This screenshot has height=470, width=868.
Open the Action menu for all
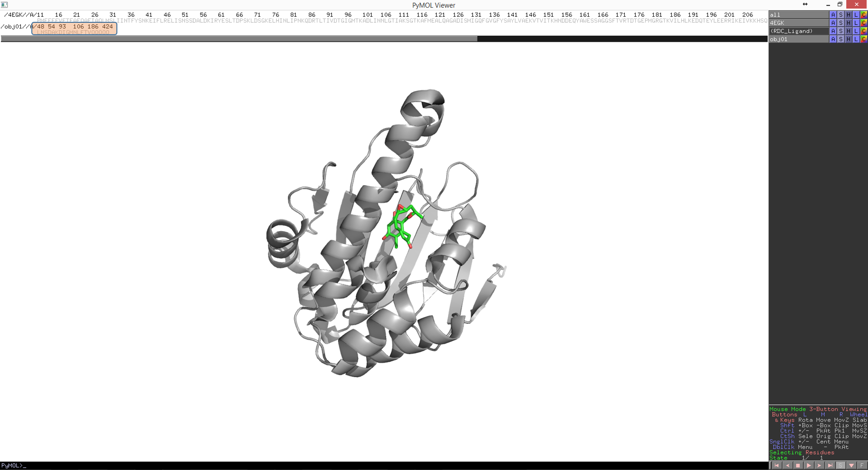tap(833, 15)
